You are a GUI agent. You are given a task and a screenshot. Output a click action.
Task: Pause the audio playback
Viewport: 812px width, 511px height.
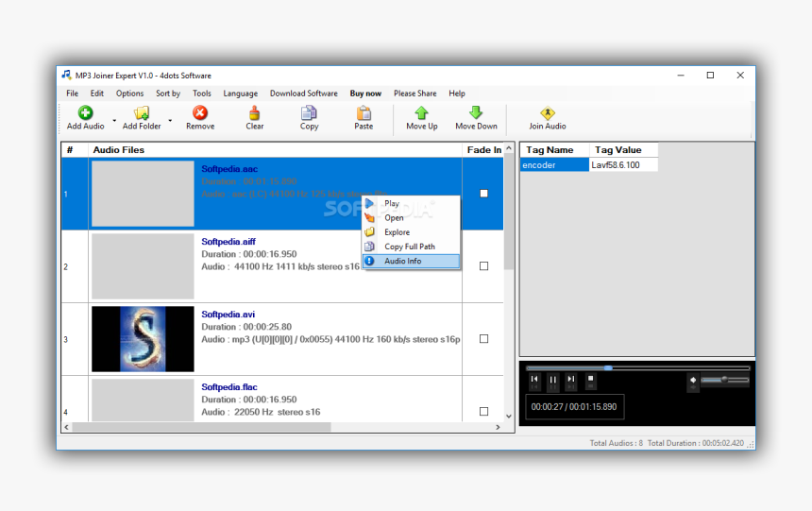pos(552,380)
